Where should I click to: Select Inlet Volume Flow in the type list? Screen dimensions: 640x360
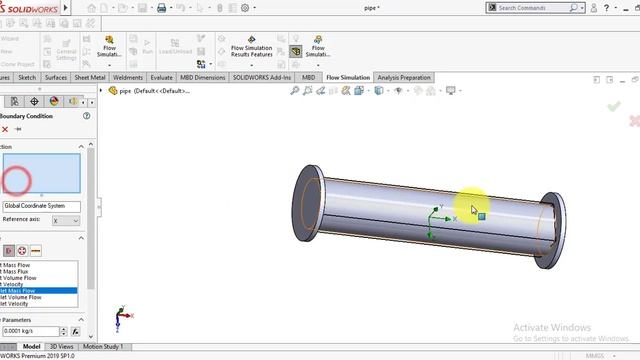39,278
